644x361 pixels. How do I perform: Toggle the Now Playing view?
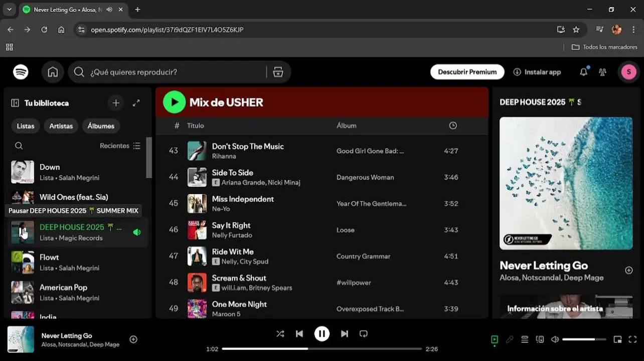tap(495, 339)
